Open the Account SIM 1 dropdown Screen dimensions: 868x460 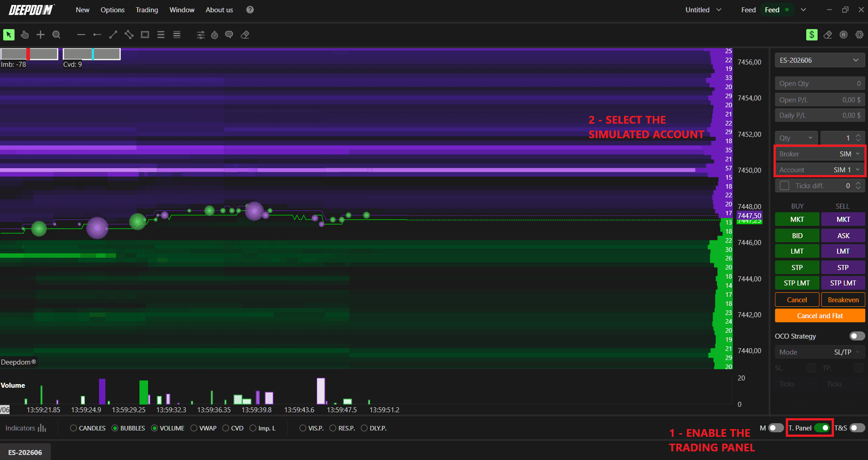[819, 170]
